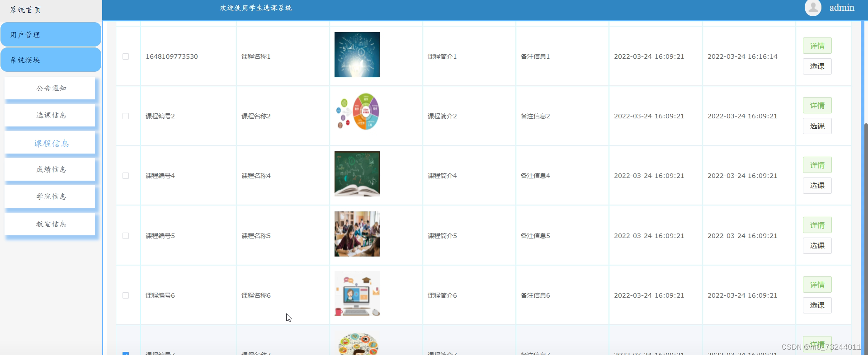Open 课程名称1 course thumbnail image
868x355 pixels.
(x=357, y=55)
